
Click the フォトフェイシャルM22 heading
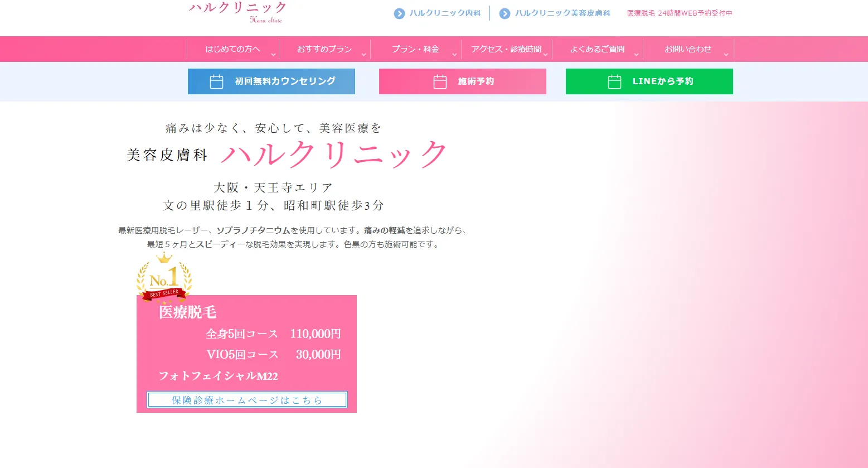(218, 376)
